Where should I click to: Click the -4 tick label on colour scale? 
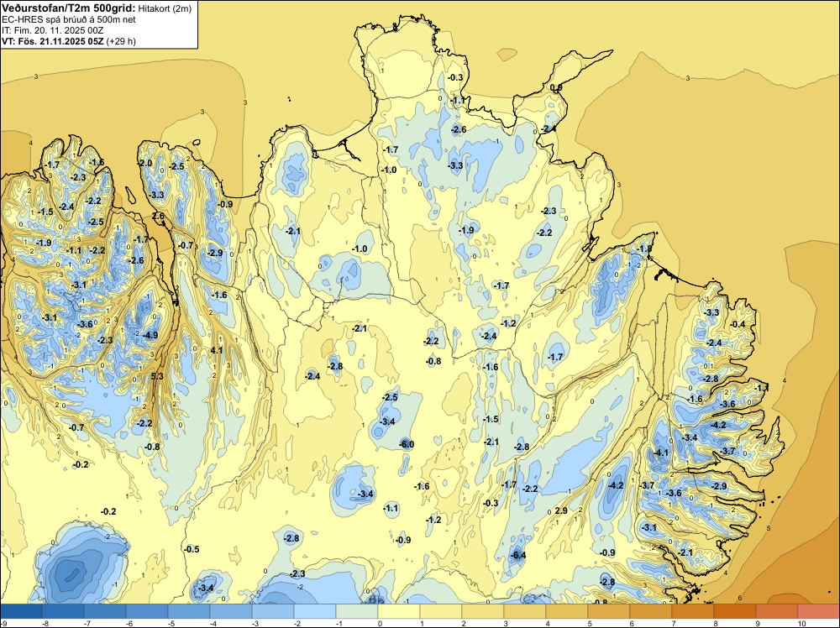[x=213, y=623]
